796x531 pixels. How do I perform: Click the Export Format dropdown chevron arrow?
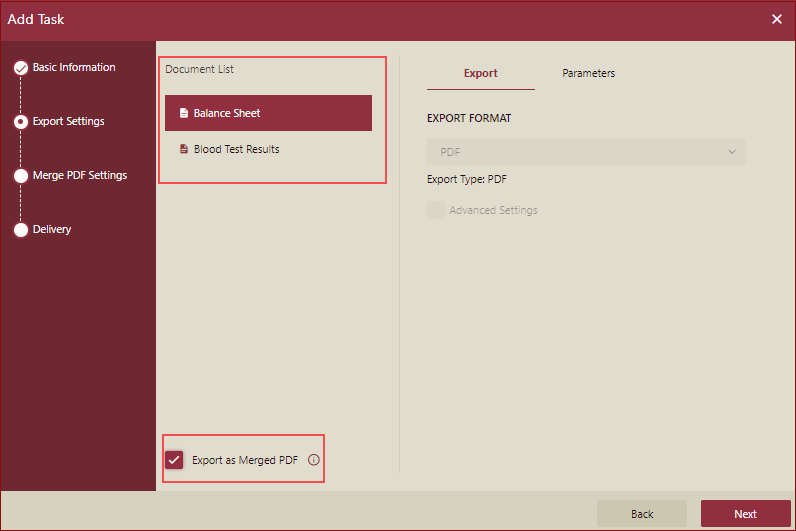point(732,152)
